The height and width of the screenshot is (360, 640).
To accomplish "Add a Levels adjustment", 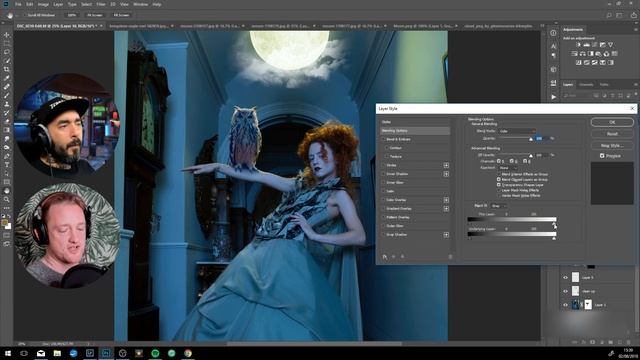I will coord(587,44).
